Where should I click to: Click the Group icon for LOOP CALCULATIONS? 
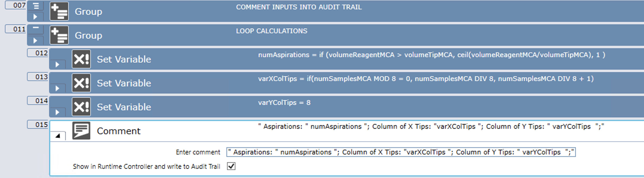[59, 35]
